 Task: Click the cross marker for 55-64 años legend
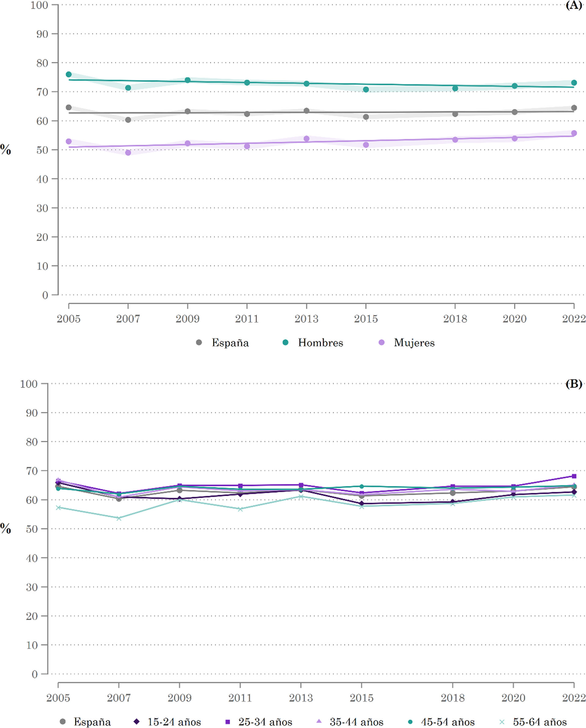point(502,722)
